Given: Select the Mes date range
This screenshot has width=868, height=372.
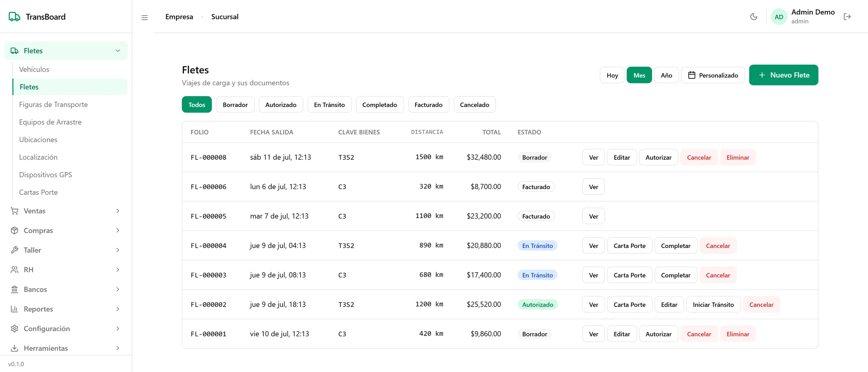Looking at the screenshot, I should click(639, 75).
